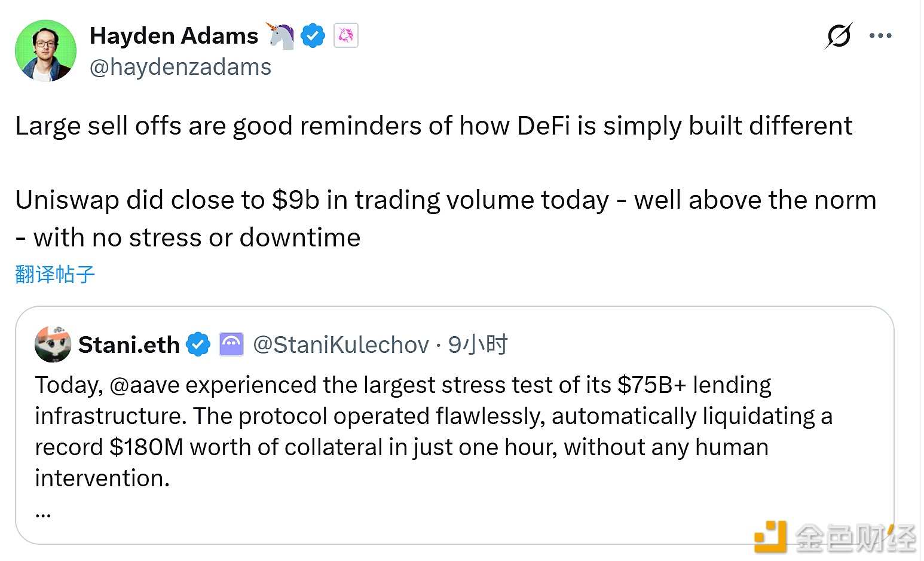Open the quoted post body about collateral liquidation

[433, 431]
